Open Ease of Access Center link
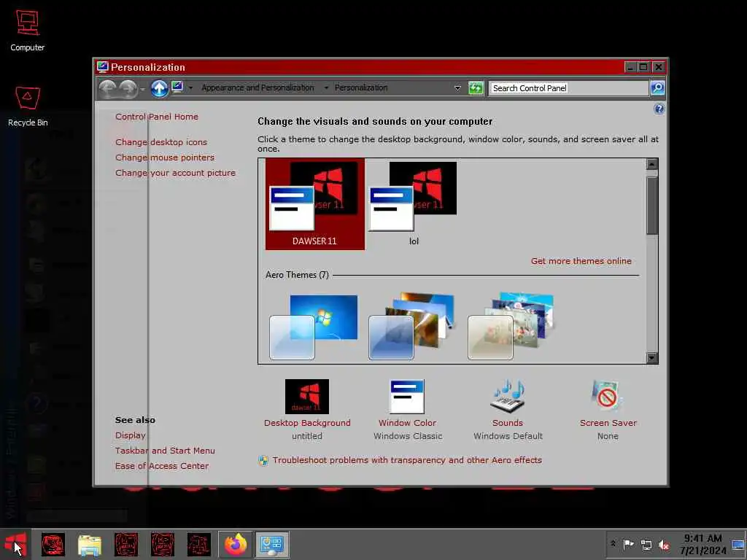Screen dimensions: 747x560 click(x=162, y=466)
